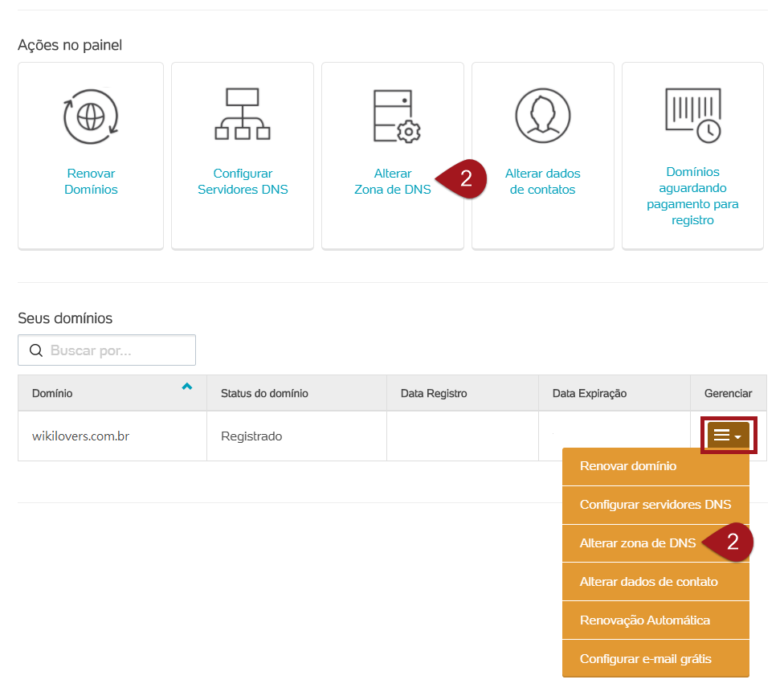
Task: Click the Data Expiração column header
Action: pyautogui.click(x=590, y=394)
